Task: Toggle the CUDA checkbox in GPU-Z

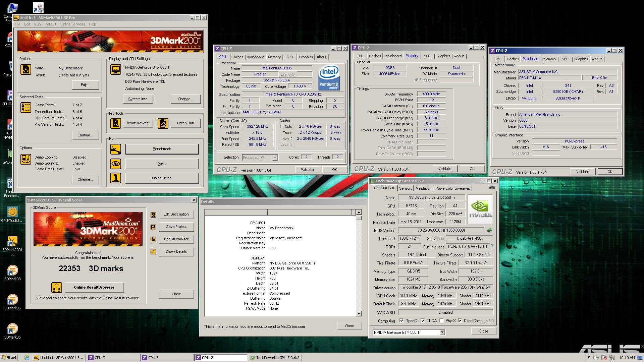Action: click(x=423, y=321)
